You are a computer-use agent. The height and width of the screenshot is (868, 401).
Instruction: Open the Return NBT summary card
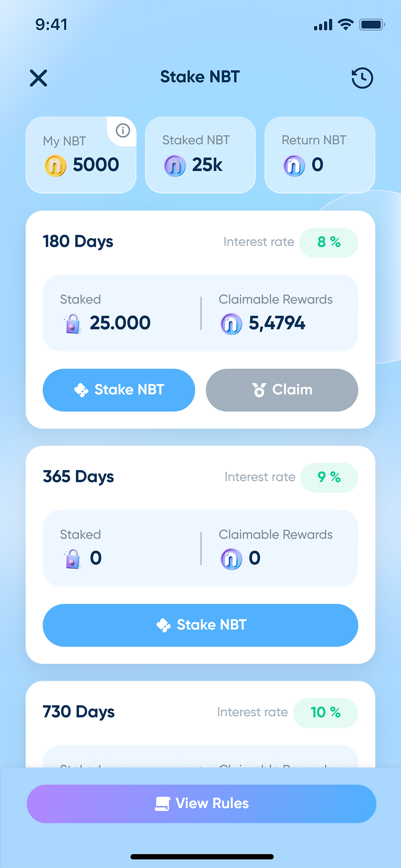click(x=320, y=155)
